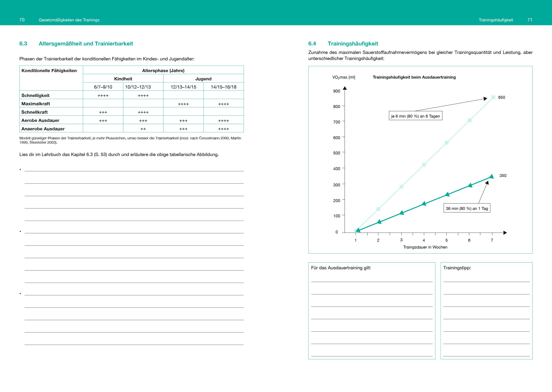Click the vertical axis arrowhead above 900

(x=345, y=88)
